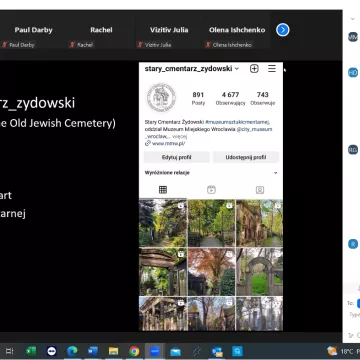Click Rachel's muted microphone icon
The image size is (360, 360).
pyautogui.click(x=72, y=45)
